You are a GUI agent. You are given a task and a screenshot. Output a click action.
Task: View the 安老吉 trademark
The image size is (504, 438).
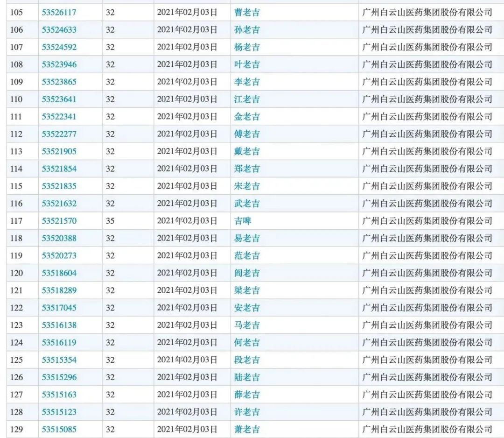(247, 308)
